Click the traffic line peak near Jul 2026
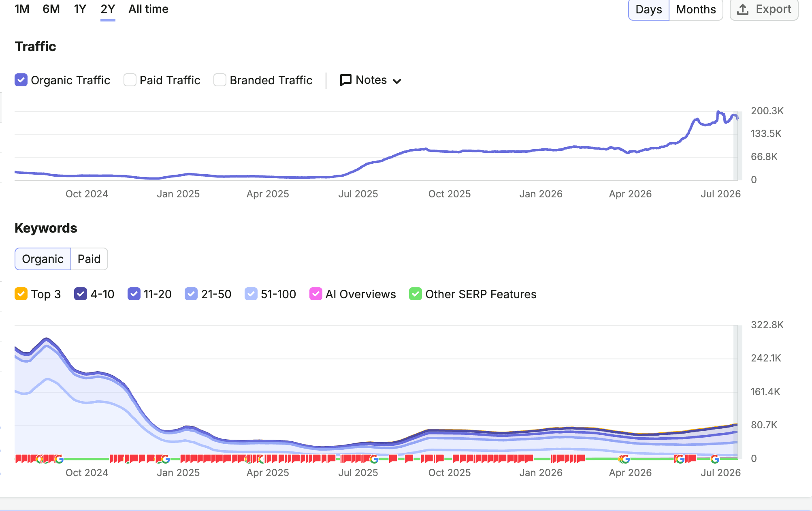 point(718,111)
